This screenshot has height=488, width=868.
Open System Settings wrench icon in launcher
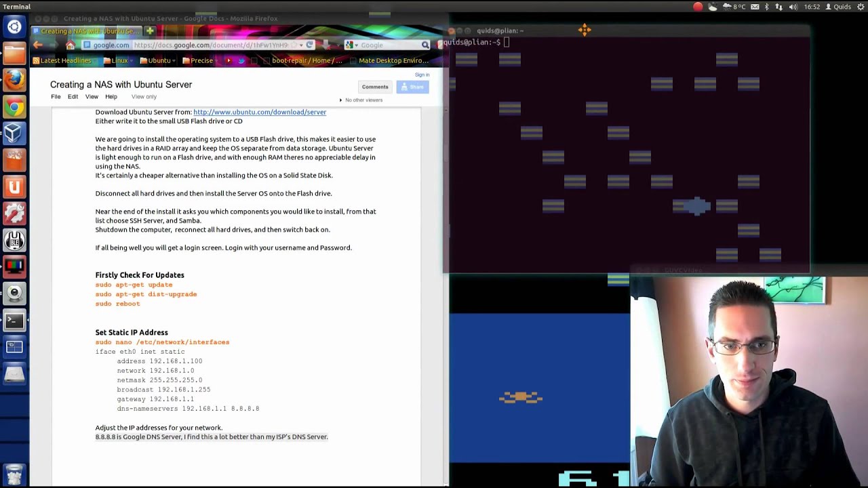coord(14,213)
